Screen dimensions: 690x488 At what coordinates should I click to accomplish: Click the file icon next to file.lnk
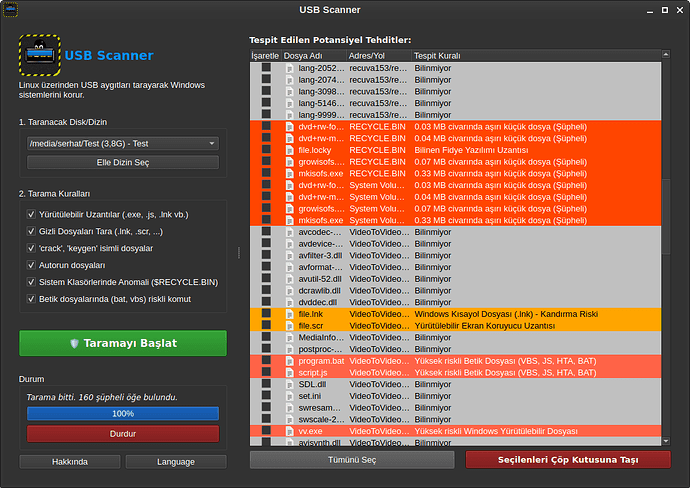[x=290, y=314]
